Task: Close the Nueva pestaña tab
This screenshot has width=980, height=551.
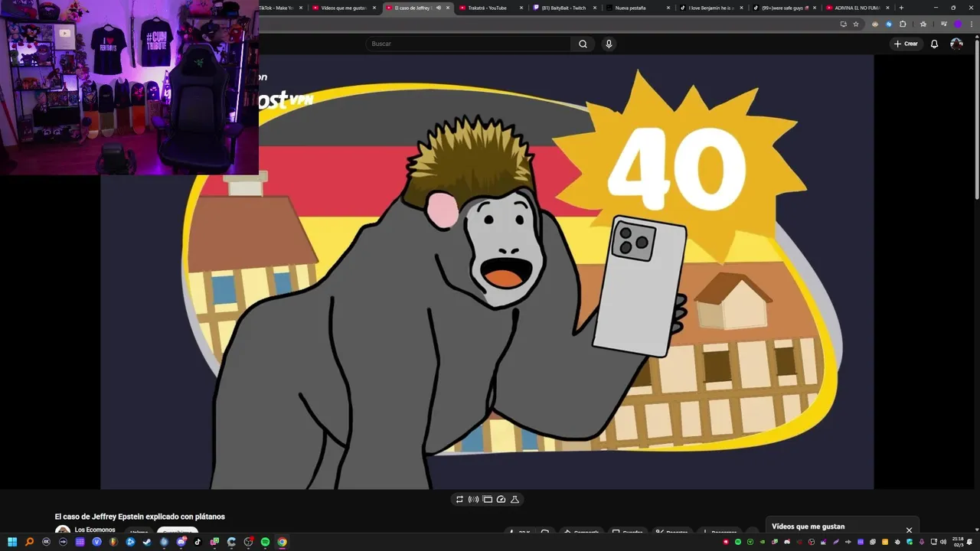Action: 668,8
